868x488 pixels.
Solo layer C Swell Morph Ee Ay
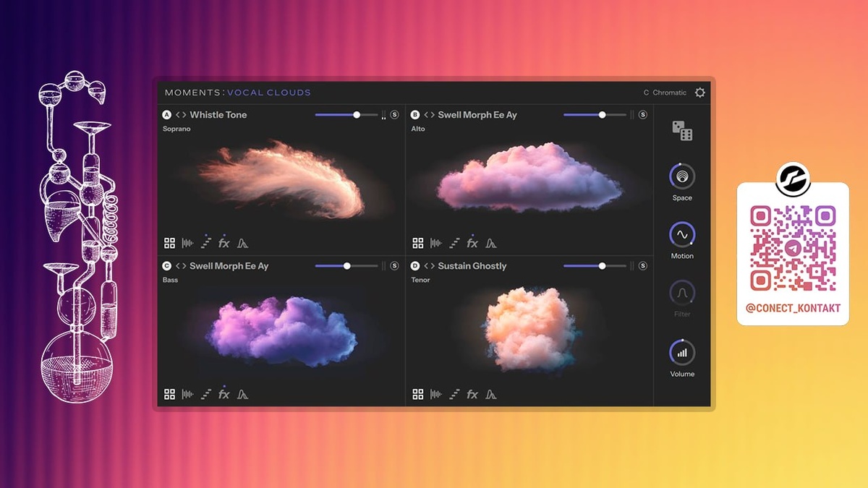[x=394, y=266]
